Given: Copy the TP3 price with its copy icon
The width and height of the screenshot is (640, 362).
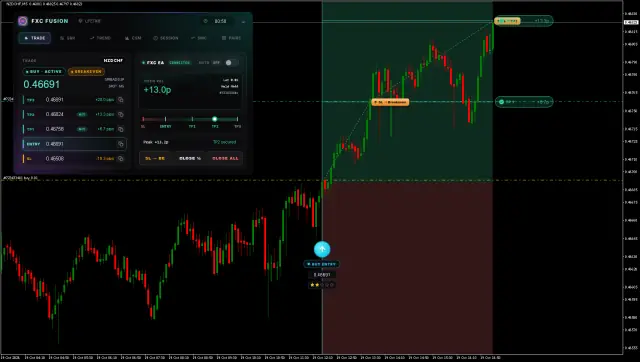Looking at the screenshot, I should [121, 100].
